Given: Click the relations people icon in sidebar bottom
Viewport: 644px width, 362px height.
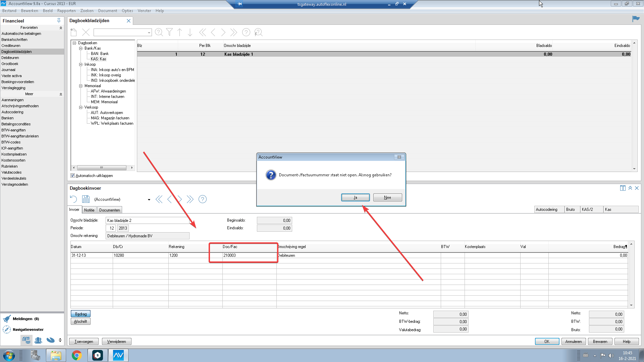Looking at the screenshot, I should coord(38,340).
